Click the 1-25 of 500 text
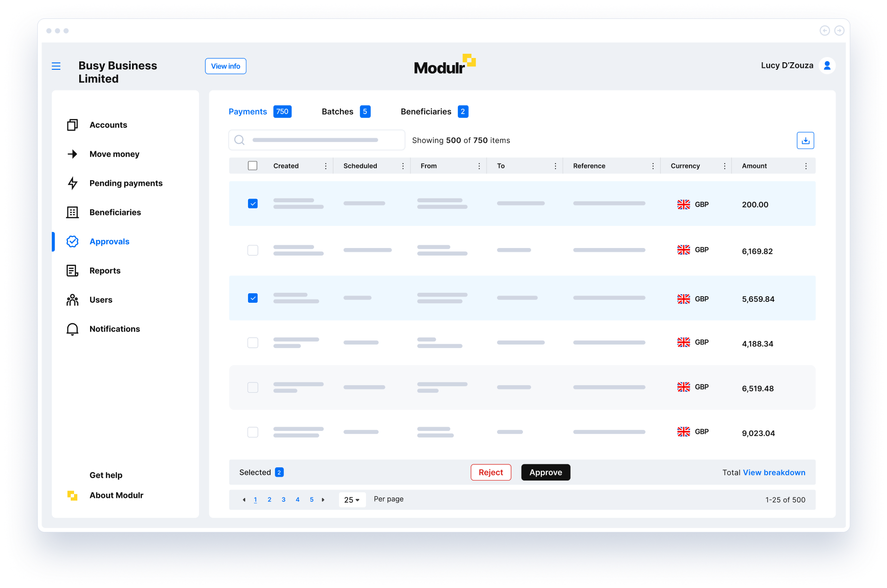This screenshot has width=887, height=588. click(x=785, y=500)
